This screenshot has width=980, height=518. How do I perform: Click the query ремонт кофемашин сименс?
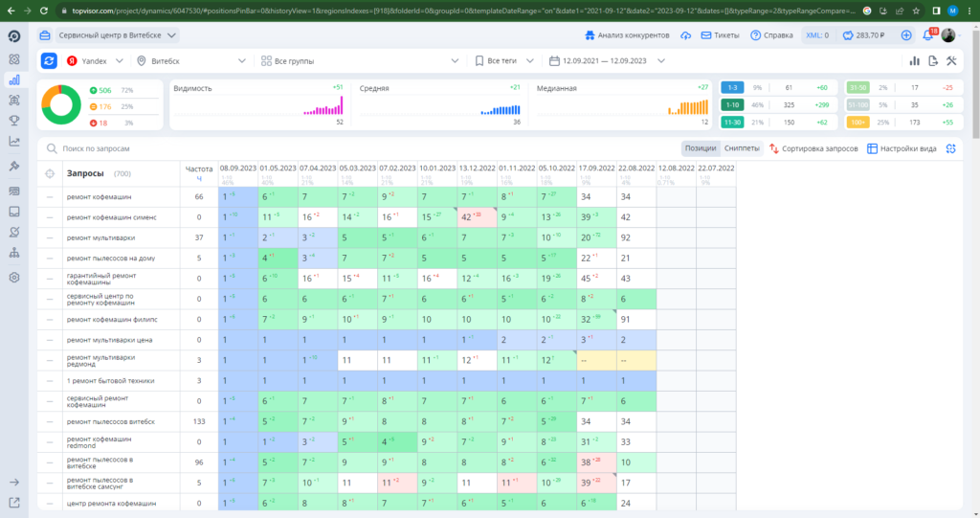111,217
